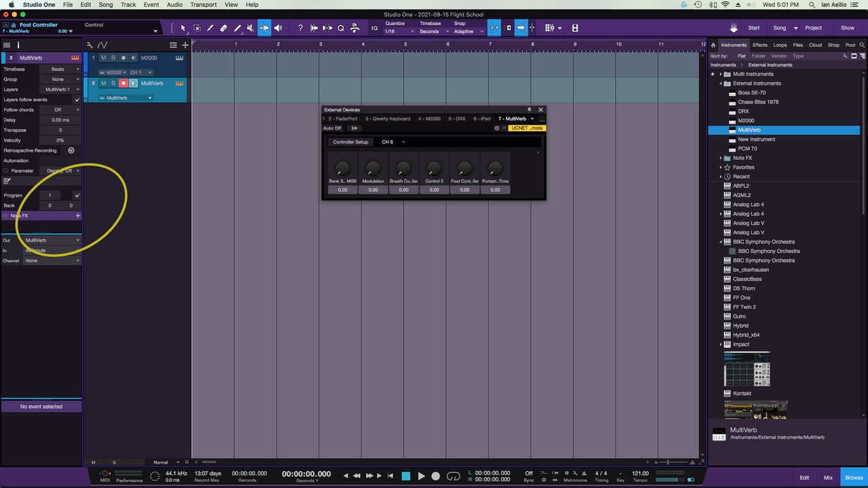The image size is (868, 488).
Task: Open the Quantize 1/16 dropdown
Action: (398, 31)
